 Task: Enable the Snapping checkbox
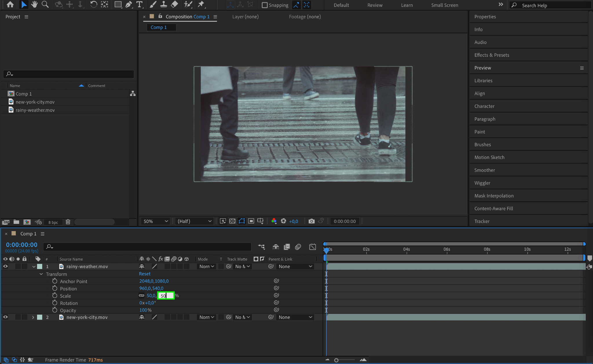coord(264,5)
